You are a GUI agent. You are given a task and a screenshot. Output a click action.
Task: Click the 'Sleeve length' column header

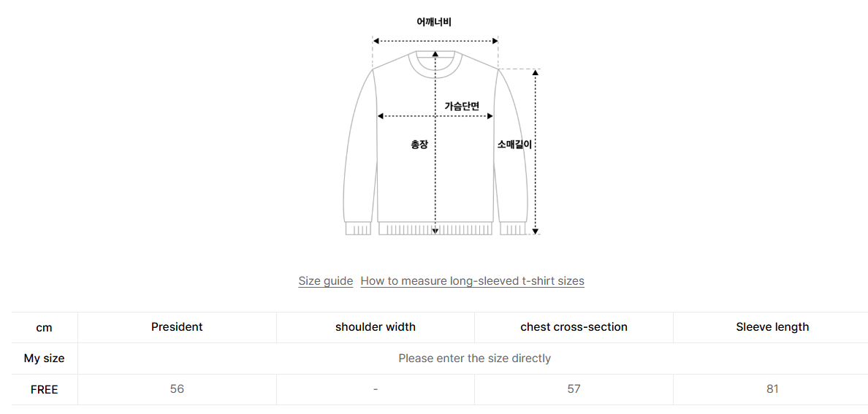tap(772, 327)
